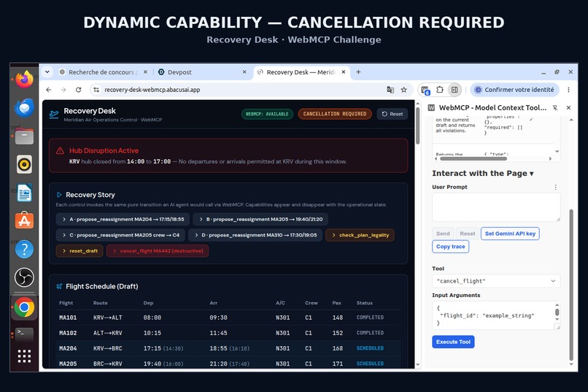Launch Thunderbird mail from the dock
Screen dimensions: 588x392
click(x=24, y=107)
